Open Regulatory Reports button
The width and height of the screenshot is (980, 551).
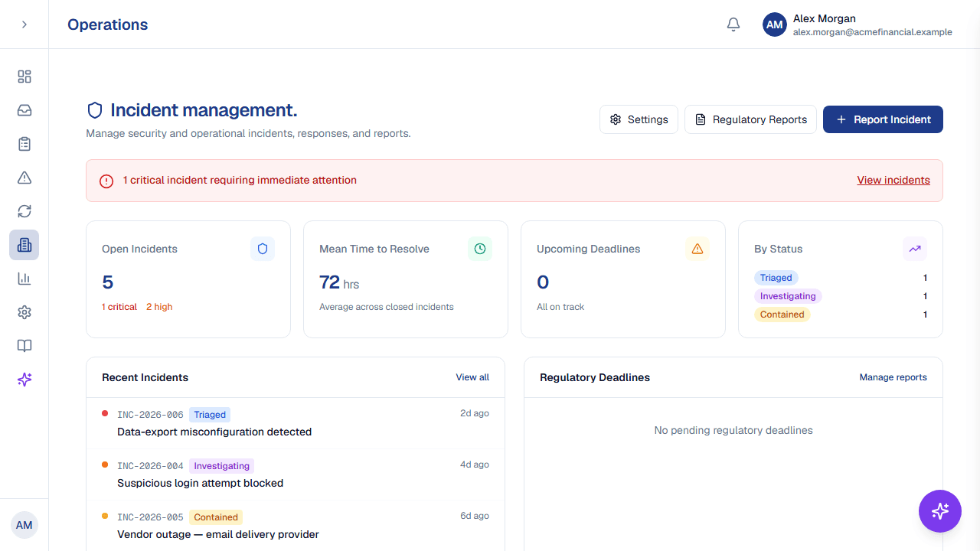(x=750, y=119)
